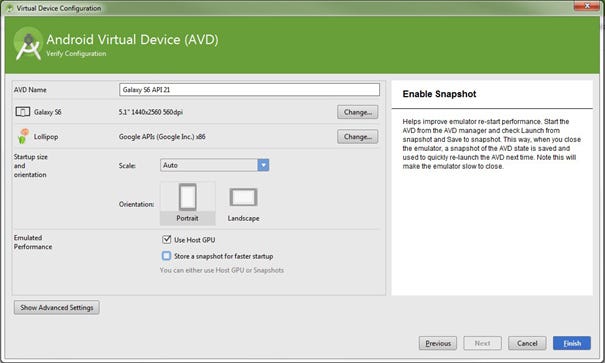The height and width of the screenshot is (363, 605).
Task: Show Advanced Settings
Action: click(x=57, y=307)
